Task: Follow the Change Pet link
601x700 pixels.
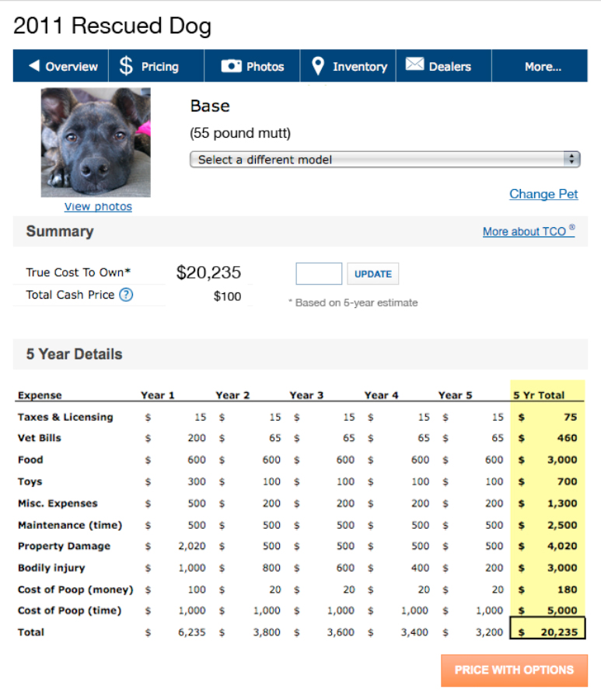Action: coord(543,194)
